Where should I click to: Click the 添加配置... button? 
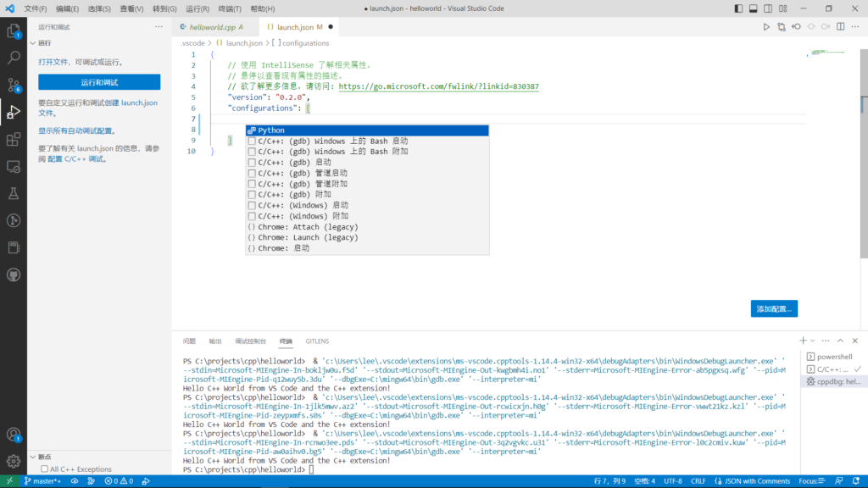pos(774,309)
